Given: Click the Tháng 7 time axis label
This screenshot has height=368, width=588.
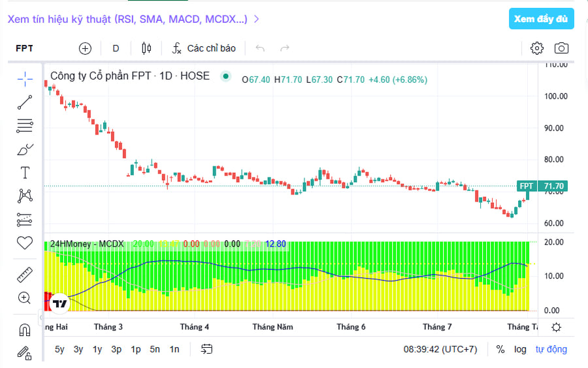Looking at the screenshot, I should [x=437, y=327].
